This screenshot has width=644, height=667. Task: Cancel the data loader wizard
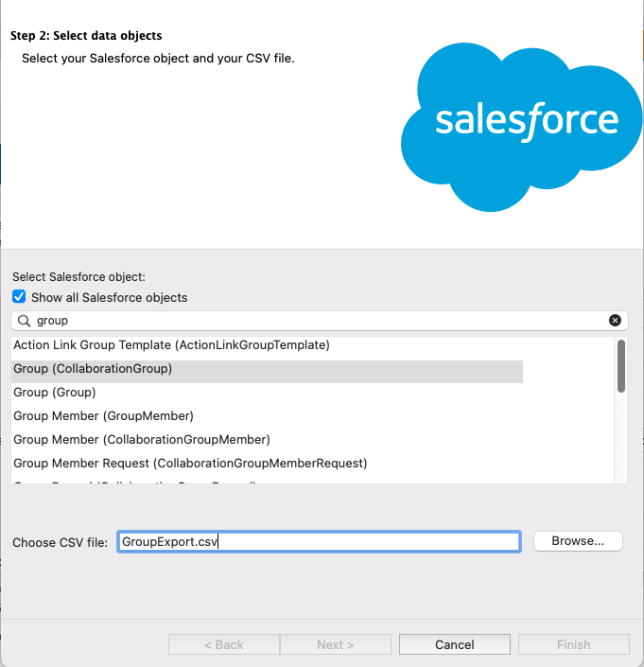(x=455, y=644)
